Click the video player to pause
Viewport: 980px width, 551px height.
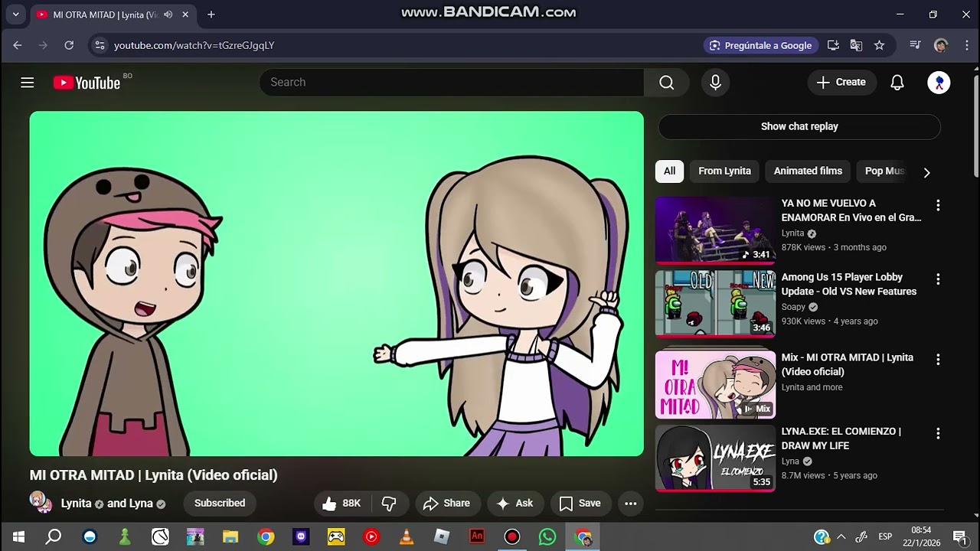tap(337, 284)
